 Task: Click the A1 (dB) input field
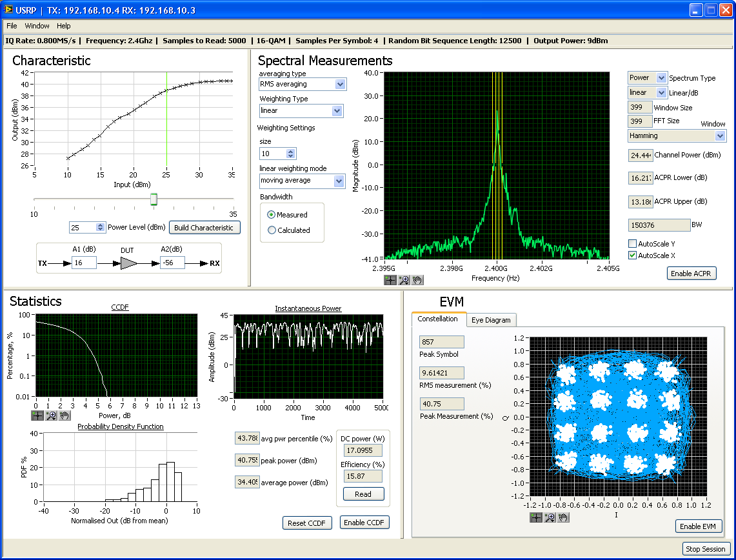(x=84, y=263)
